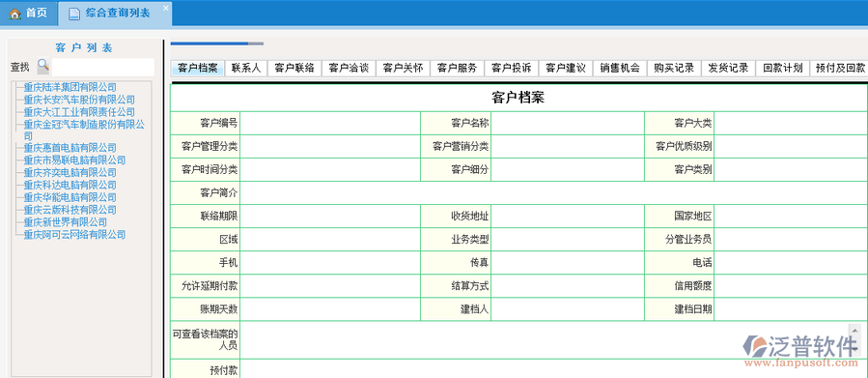Select 重庆惠首电脑有限公司 from customer tree

point(70,148)
